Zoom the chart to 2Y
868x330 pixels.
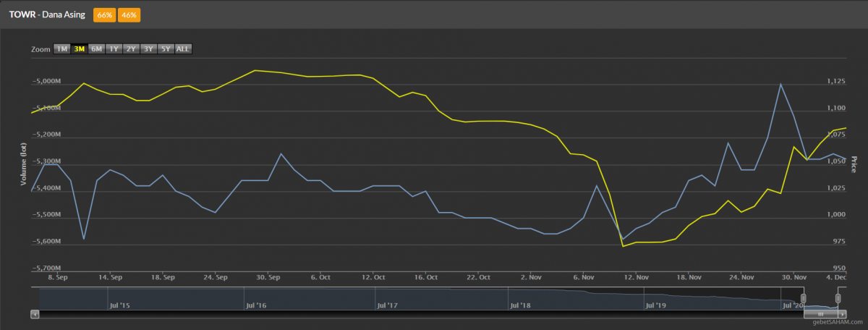point(131,49)
